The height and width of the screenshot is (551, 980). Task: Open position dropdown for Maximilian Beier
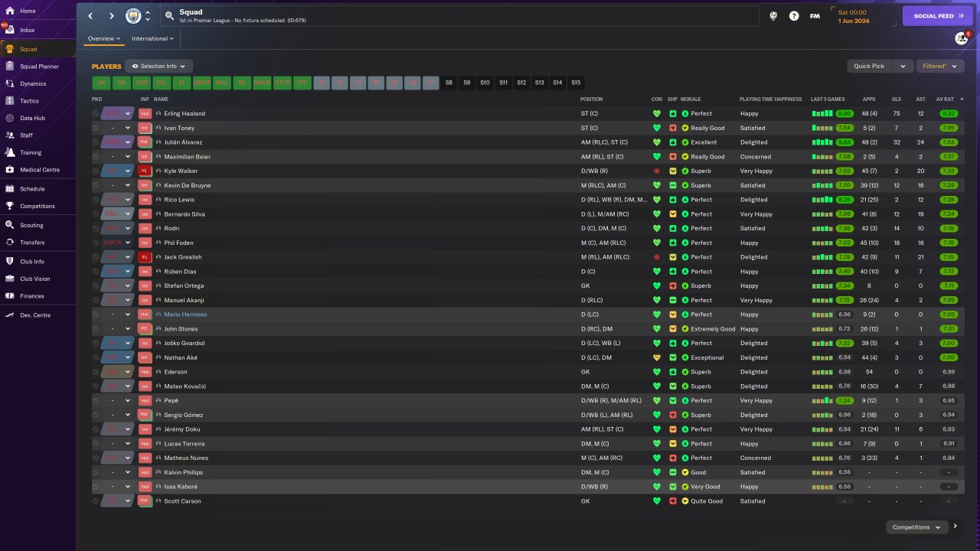pyautogui.click(x=128, y=157)
